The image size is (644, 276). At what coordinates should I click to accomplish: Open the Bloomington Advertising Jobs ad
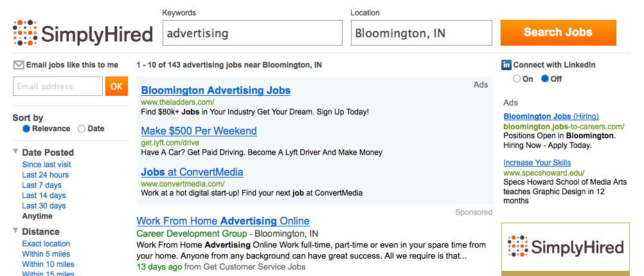tap(215, 91)
